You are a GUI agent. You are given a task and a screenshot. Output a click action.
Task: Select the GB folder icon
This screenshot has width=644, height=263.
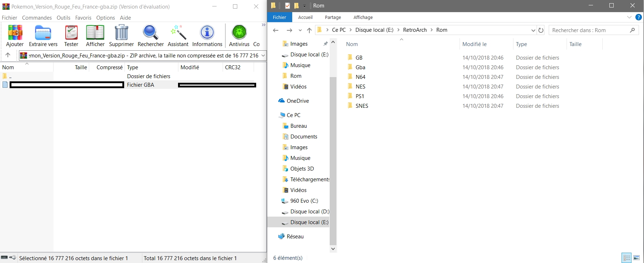click(350, 57)
